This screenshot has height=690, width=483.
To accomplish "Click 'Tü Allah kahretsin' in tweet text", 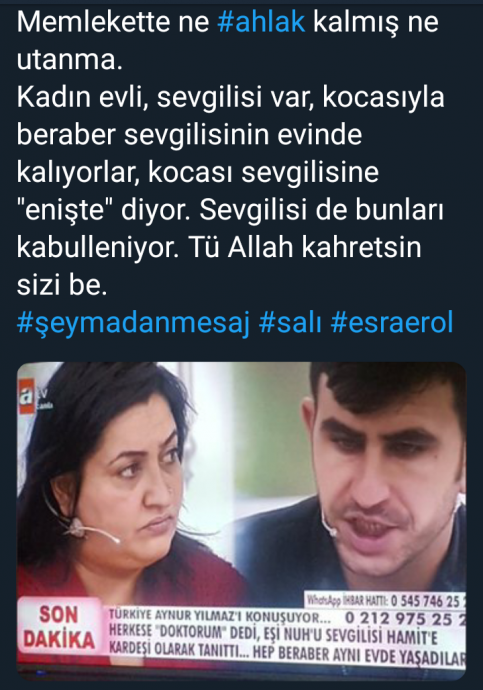I will point(305,247).
